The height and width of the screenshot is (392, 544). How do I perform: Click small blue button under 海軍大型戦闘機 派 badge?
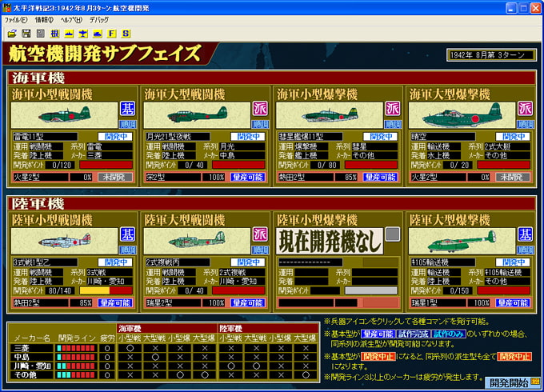point(261,124)
